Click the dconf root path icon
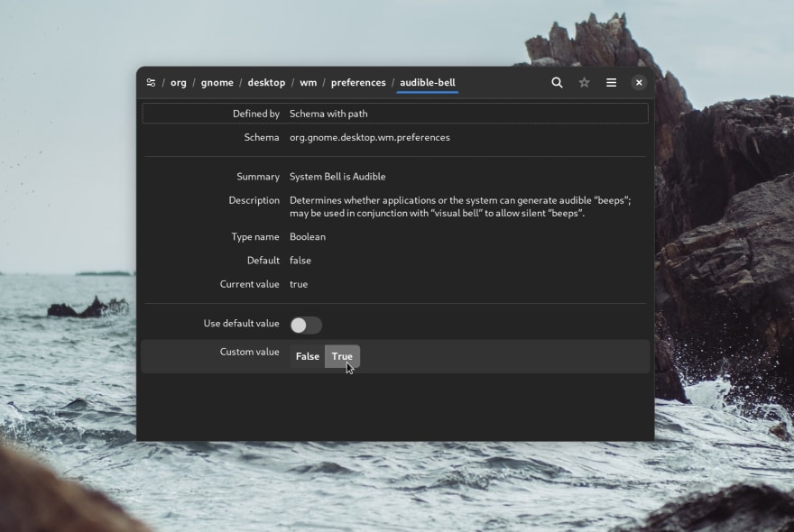The height and width of the screenshot is (532, 794). pos(151,83)
